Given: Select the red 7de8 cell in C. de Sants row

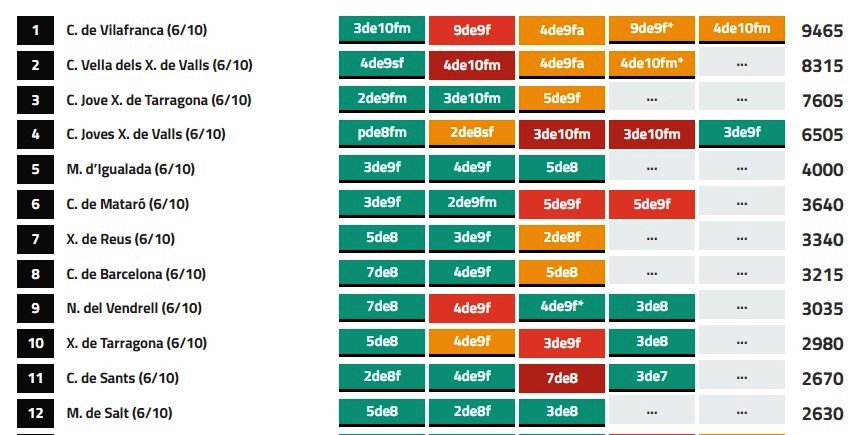Looking at the screenshot, I should (561, 378).
